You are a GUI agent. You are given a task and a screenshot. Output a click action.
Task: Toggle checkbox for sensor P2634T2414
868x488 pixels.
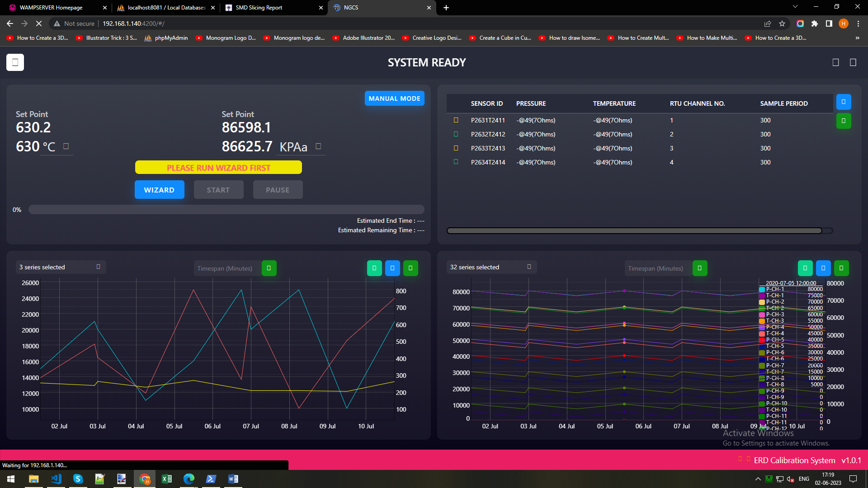[x=456, y=162]
